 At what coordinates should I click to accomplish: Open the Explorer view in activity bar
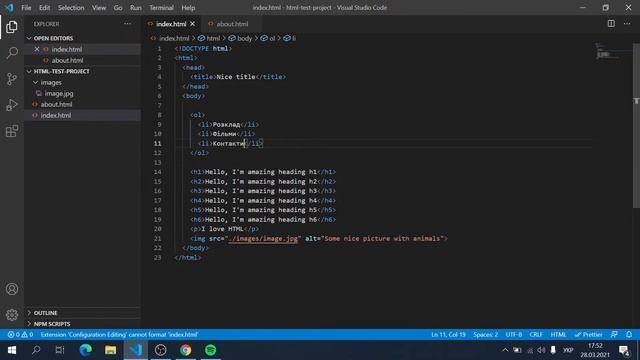(x=12, y=27)
